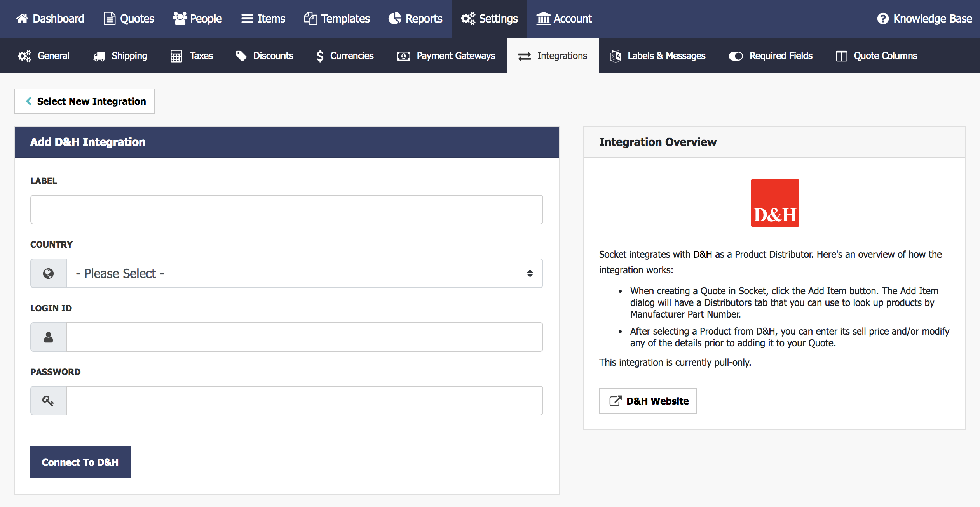Click the Quotes document icon
980x507 pixels.
[x=110, y=19]
